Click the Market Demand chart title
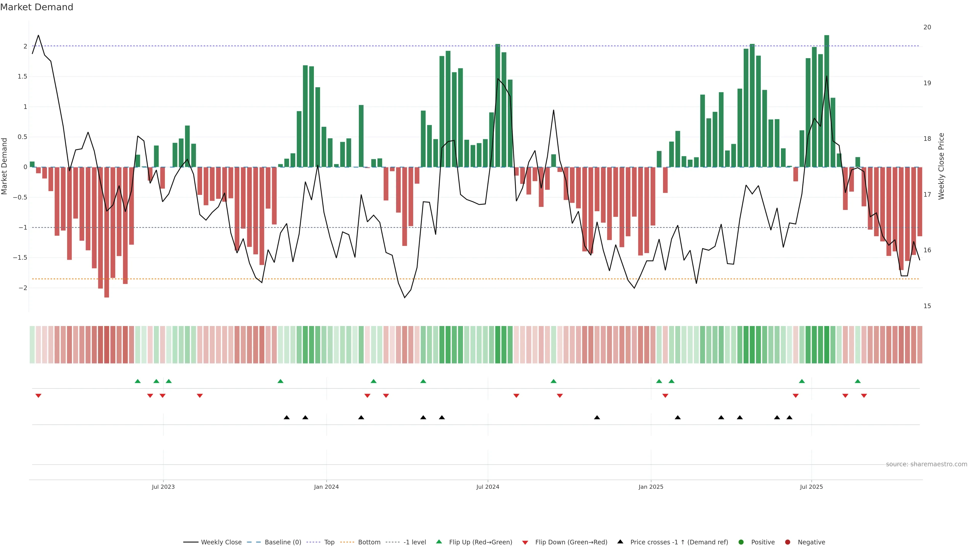Image resolution: width=980 pixels, height=551 pixels. coord(36,7)
